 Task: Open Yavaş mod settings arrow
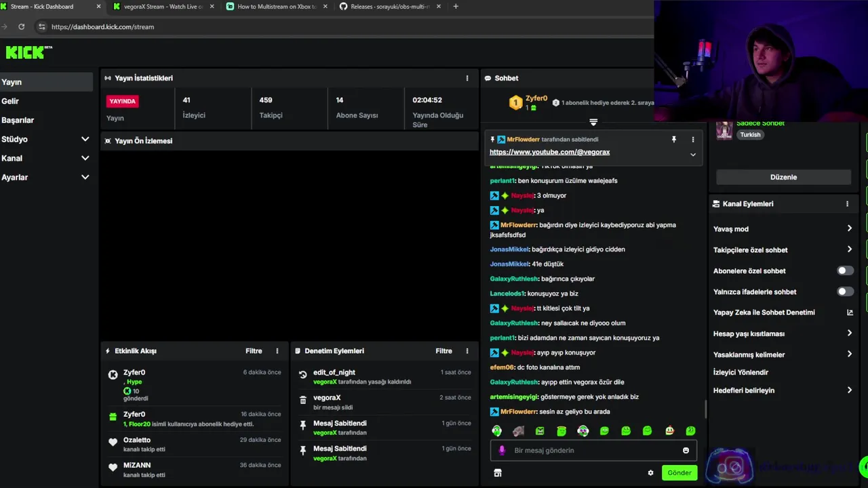click(x=849, y=228)
